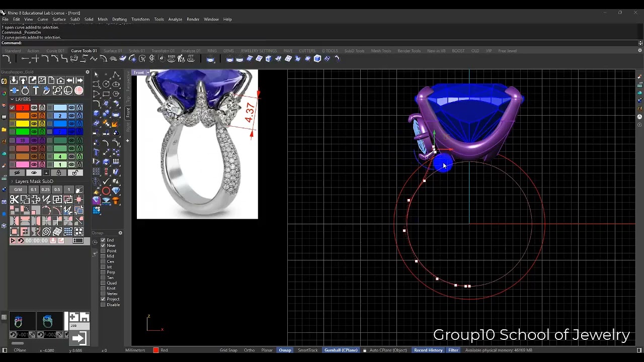Switch to the PAVE toolbar tab

coord(288,51)
